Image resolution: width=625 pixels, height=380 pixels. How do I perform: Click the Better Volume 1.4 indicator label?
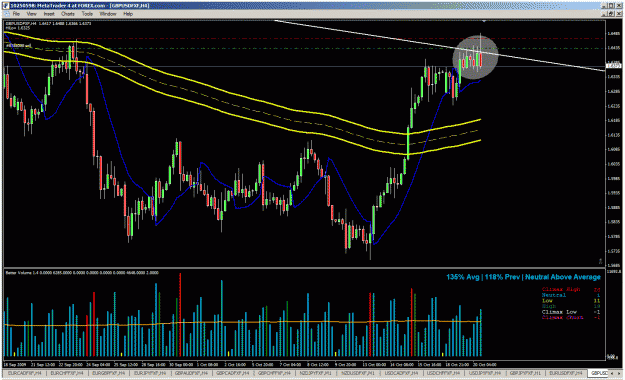click(82, 273)
